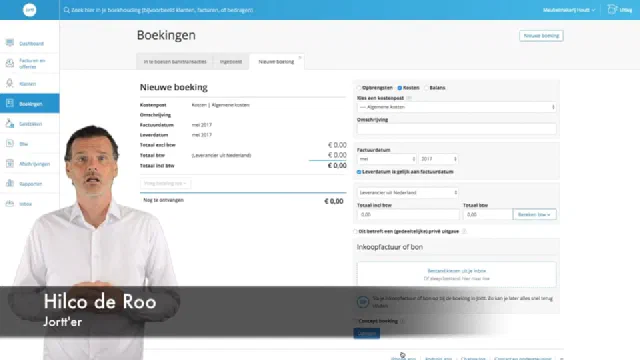Click the Btw sidebar icon

click(10, 143)
